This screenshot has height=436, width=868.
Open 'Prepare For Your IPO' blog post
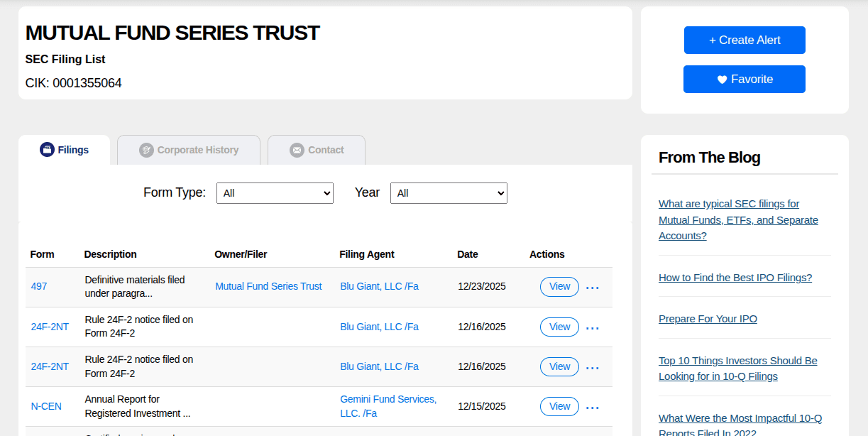coord(708,319)
